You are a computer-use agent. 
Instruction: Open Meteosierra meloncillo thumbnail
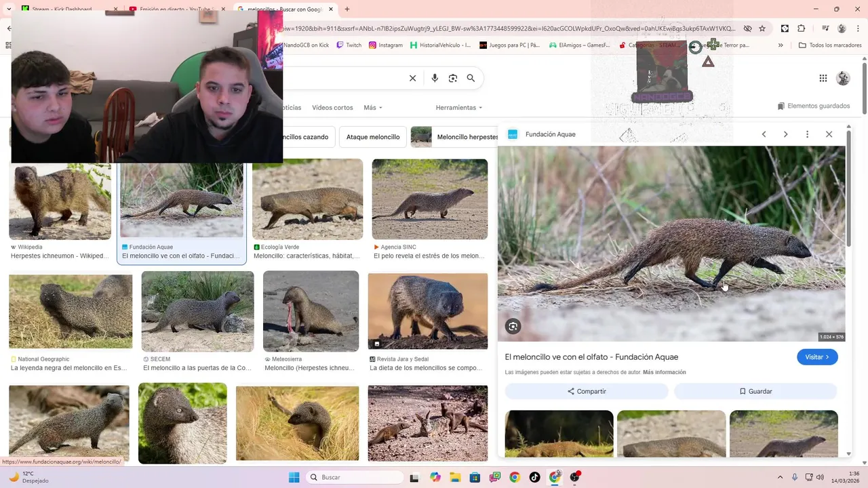point(311,311)
